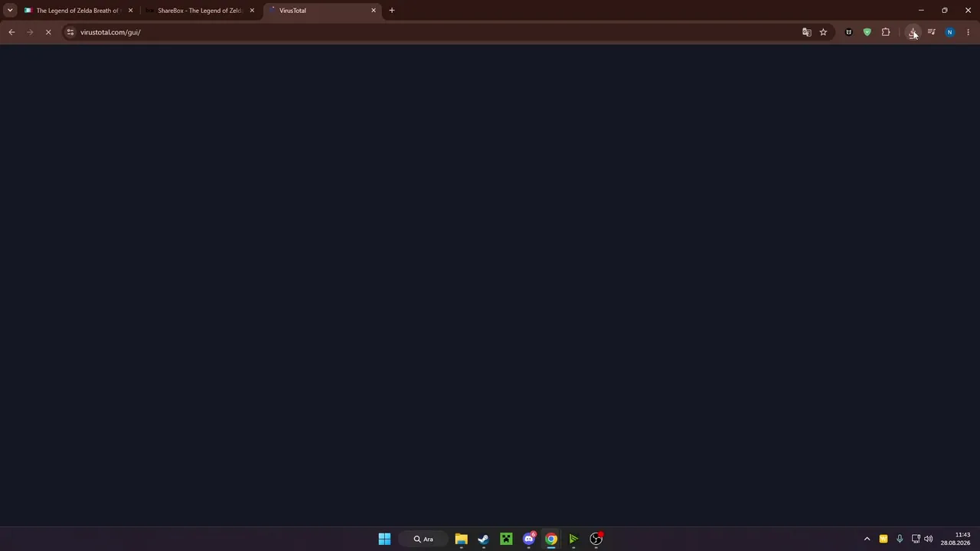
Task: Open the Chrome profile avatar N
Action: [949, 32]
